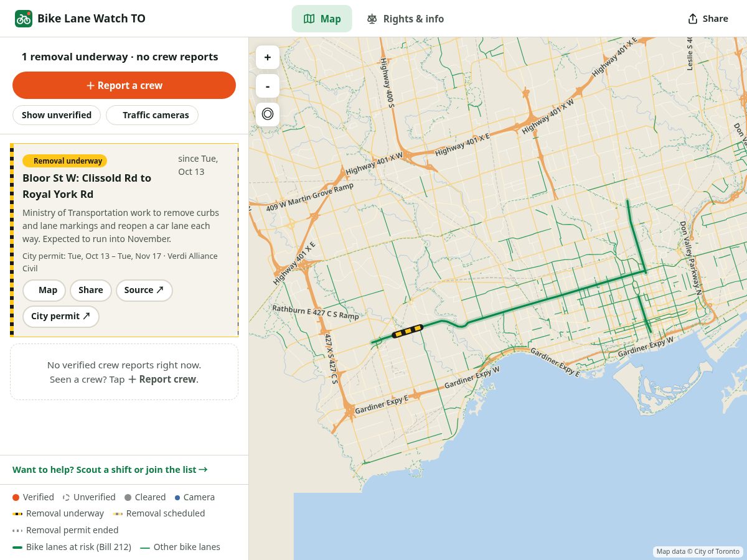Click the Don Valley Parkway N map label
This screenshot has width=747, height=560.
coord(691,258)
